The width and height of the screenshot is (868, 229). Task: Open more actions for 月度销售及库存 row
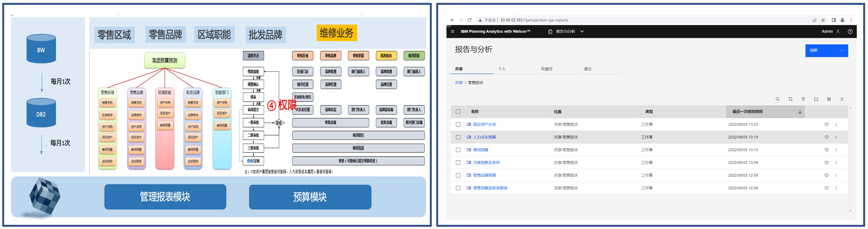click(x=836, y=163)
